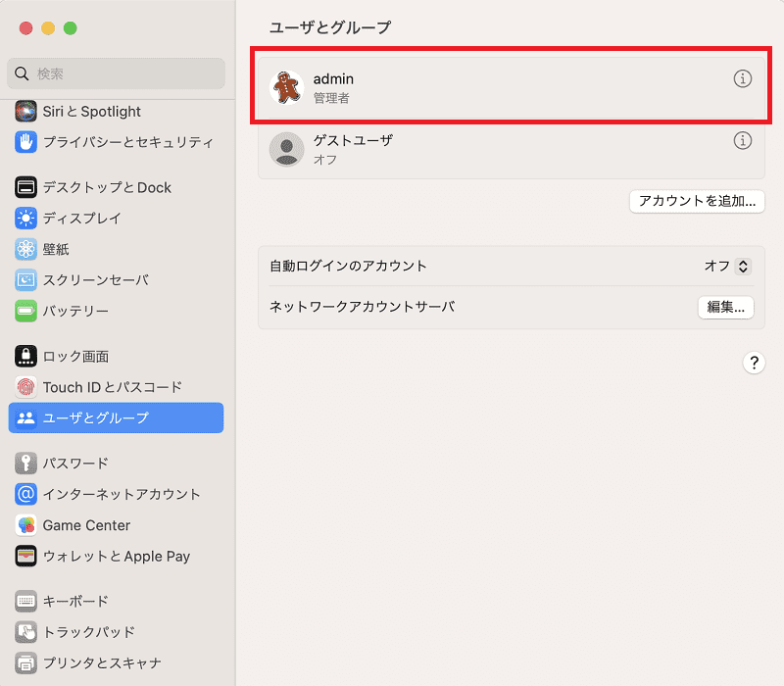Screen dimensions: 784x686
Task: Minimize window with yellow button
Action: (x=48, y=28)
